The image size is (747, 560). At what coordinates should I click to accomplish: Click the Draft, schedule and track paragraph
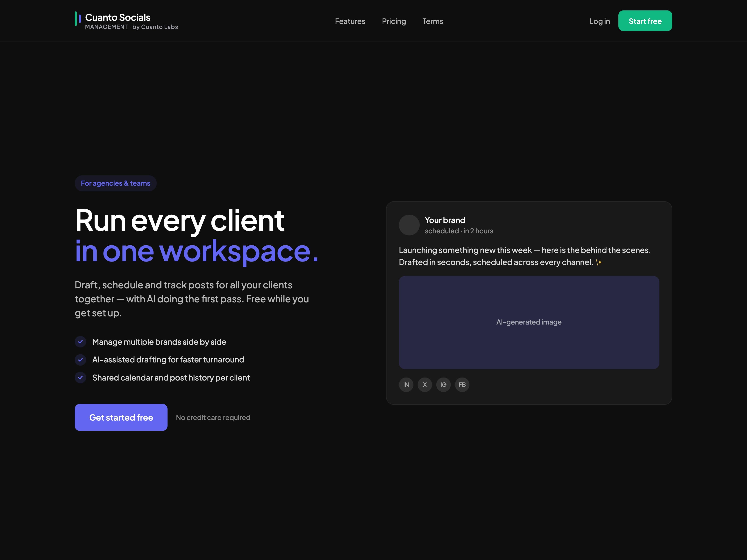[192, 299]
